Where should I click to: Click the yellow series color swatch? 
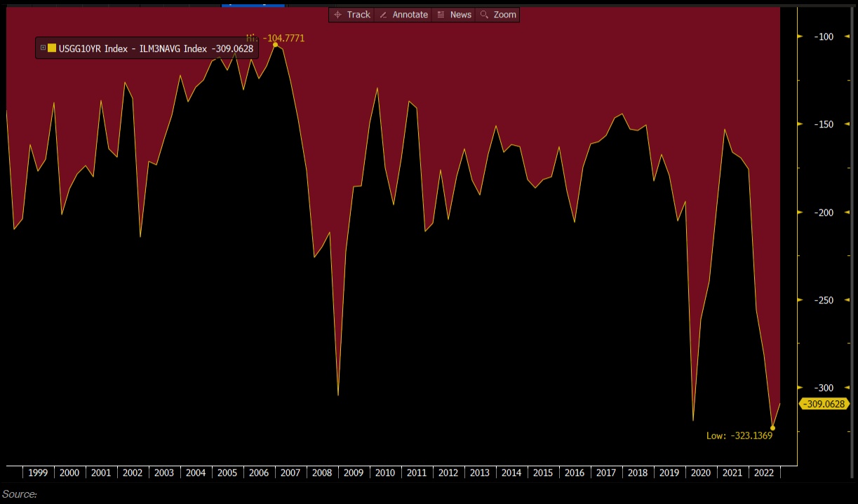pos(52,48)
